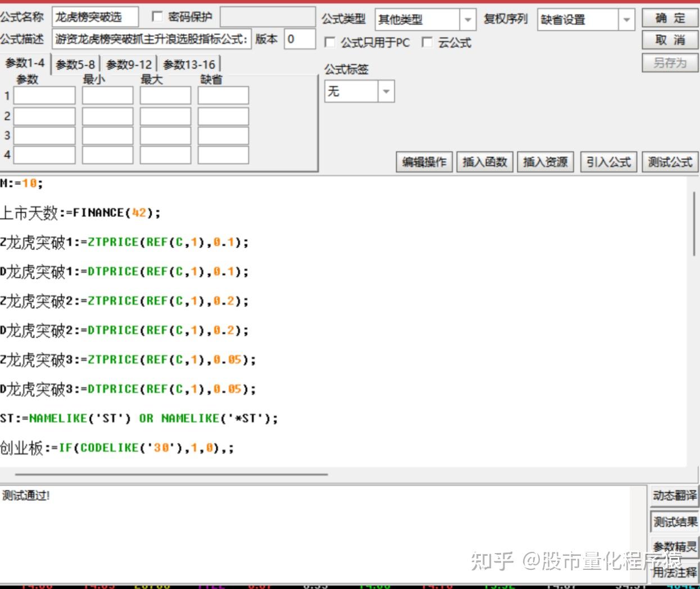Click the ST:=NAMELIKE code line
This screenshot has width=700, height=589.
(x=139, y=418)
